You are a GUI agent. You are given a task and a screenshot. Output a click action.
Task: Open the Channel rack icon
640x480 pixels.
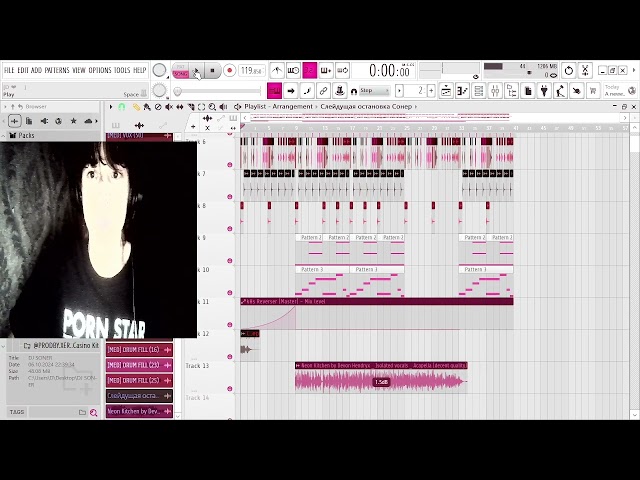[479, 91]
